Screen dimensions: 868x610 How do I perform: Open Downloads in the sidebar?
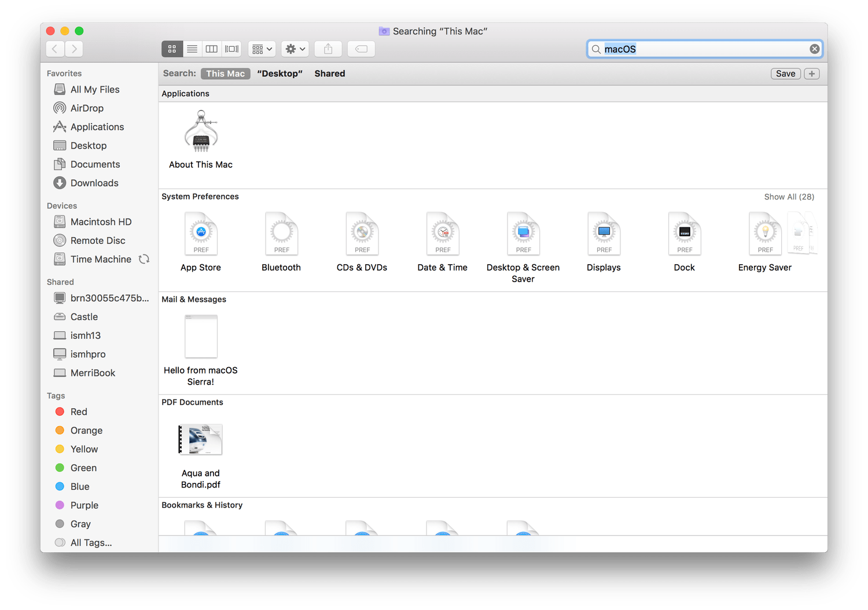[x=94, y=183]
